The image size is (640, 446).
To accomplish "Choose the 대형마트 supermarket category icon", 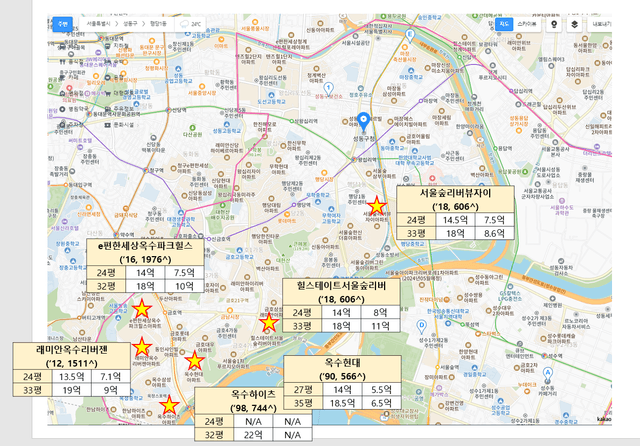I will pos(108,93).
